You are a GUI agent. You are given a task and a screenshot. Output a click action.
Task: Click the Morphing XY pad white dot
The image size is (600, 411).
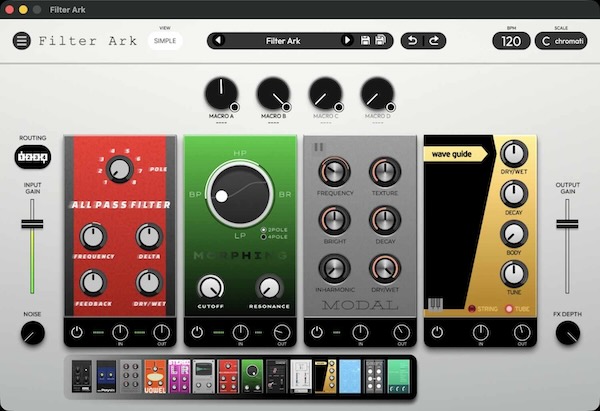[221, 196]
